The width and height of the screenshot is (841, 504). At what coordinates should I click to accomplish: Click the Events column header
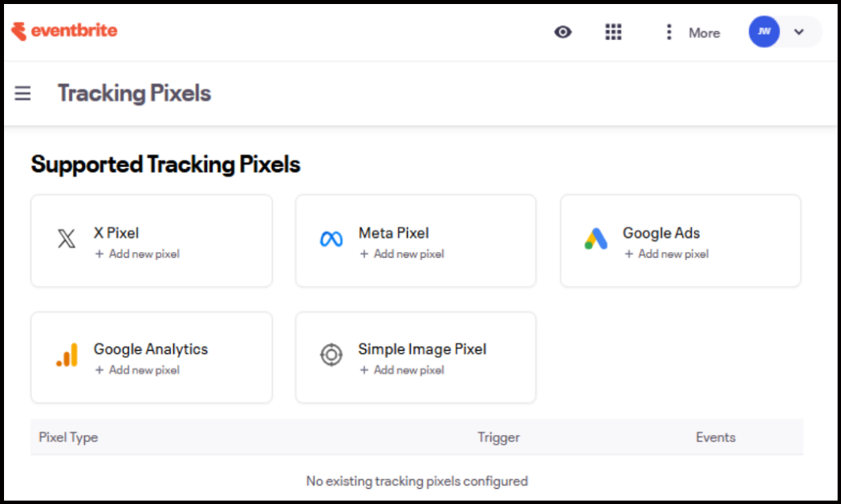[715, 437]
